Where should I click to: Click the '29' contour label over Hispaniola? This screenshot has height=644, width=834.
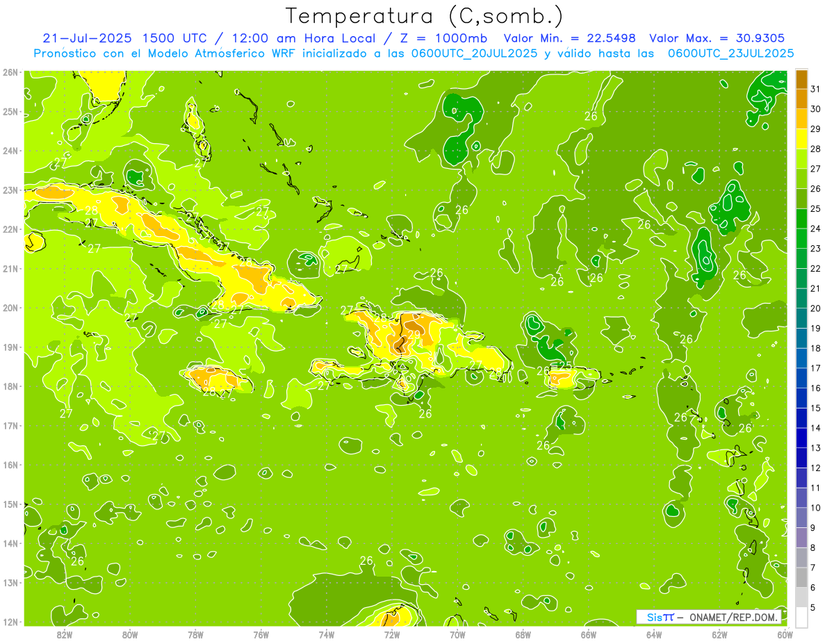414,334
